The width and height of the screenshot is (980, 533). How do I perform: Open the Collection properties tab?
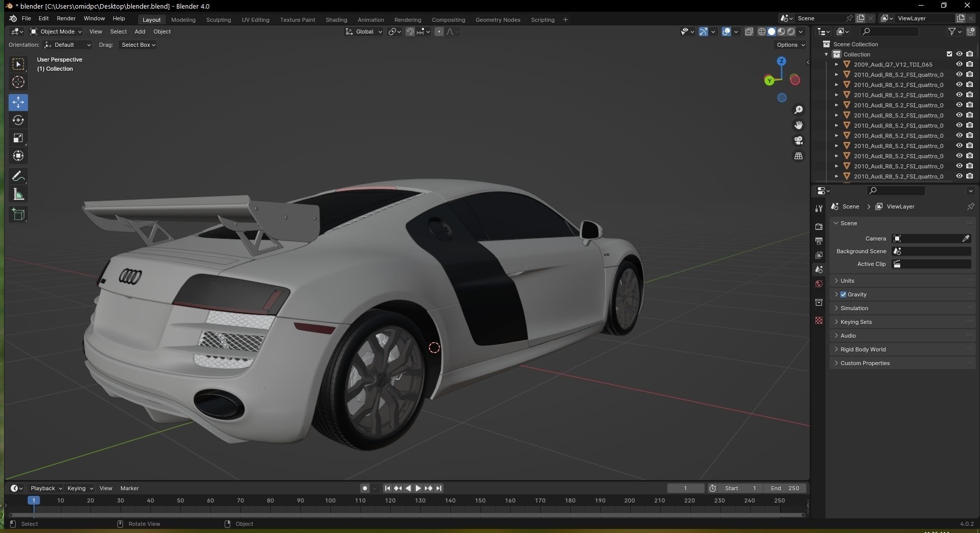coord(819,303)
